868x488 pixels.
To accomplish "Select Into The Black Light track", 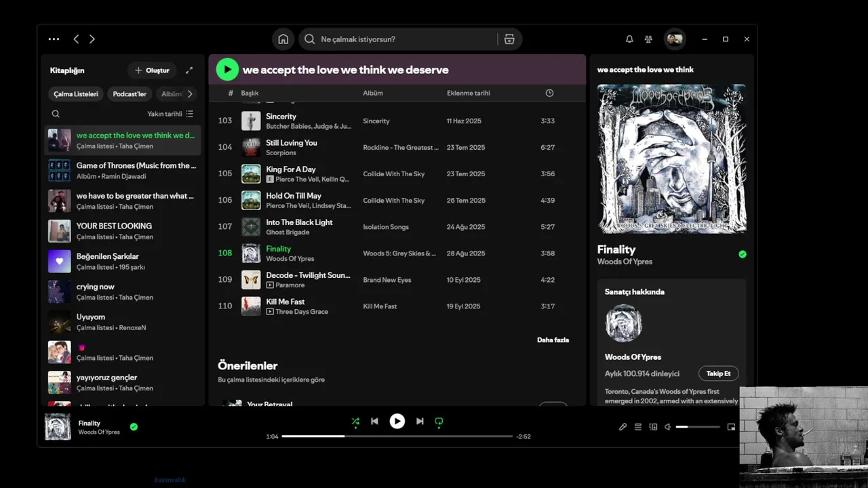I will coord(397,226).
